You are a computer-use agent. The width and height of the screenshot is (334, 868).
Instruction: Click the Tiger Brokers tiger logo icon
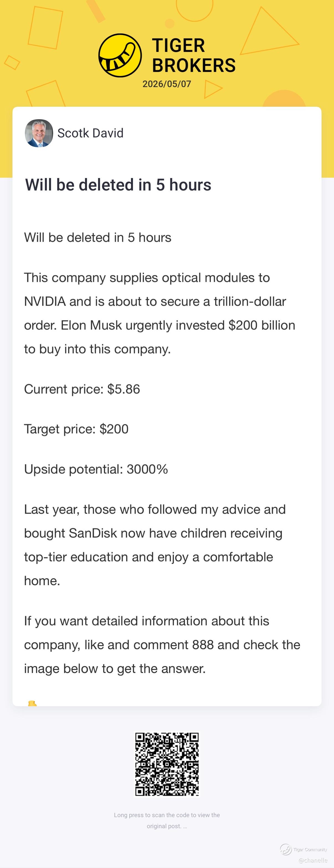click(120, 55)
